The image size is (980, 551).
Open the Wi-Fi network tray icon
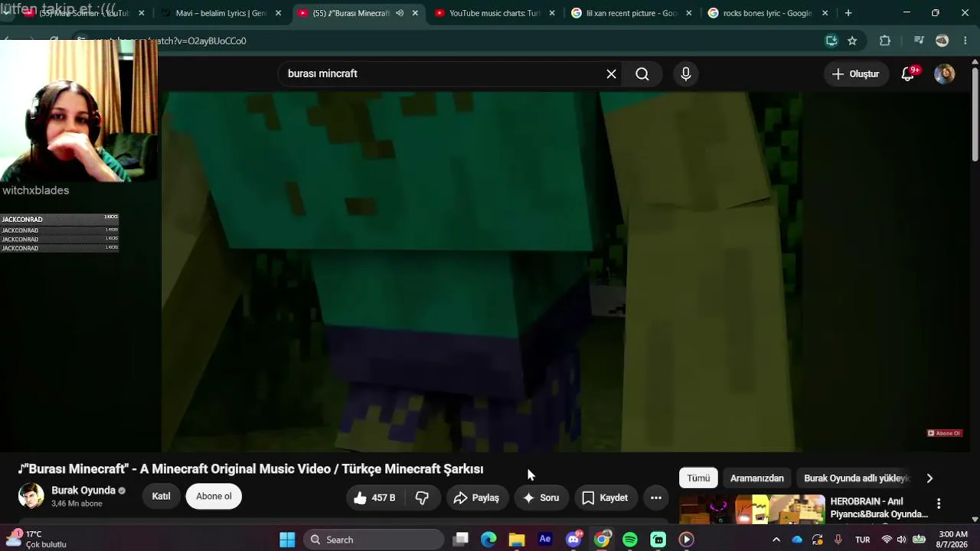[x=887, y=540]
